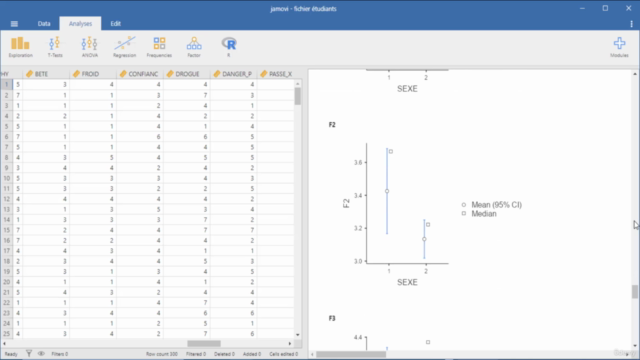This screenshot has width=640, height=360.
Task: Open the hamburger main menu
Action: coord(14,24)
